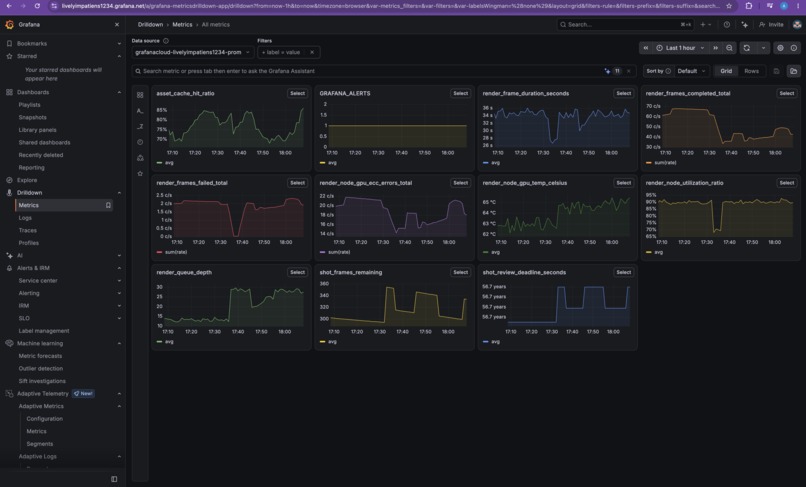
Task: Open the settings gear icon near refresh
Action: pos(780,48)
